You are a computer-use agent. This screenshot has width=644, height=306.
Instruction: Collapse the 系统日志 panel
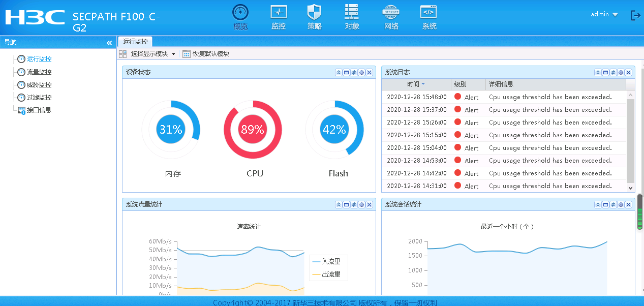[x=598, y=73]
